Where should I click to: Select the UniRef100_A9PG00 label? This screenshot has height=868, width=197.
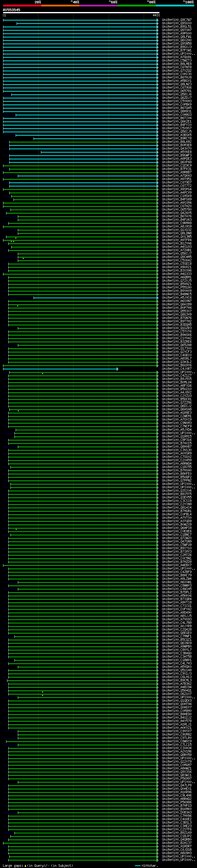click(x=177, y=33)
